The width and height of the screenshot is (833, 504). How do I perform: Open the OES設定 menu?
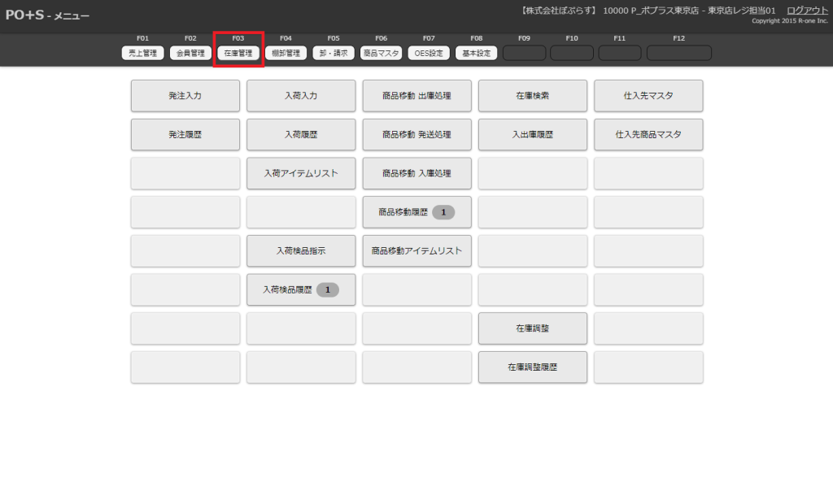point(429,53)
